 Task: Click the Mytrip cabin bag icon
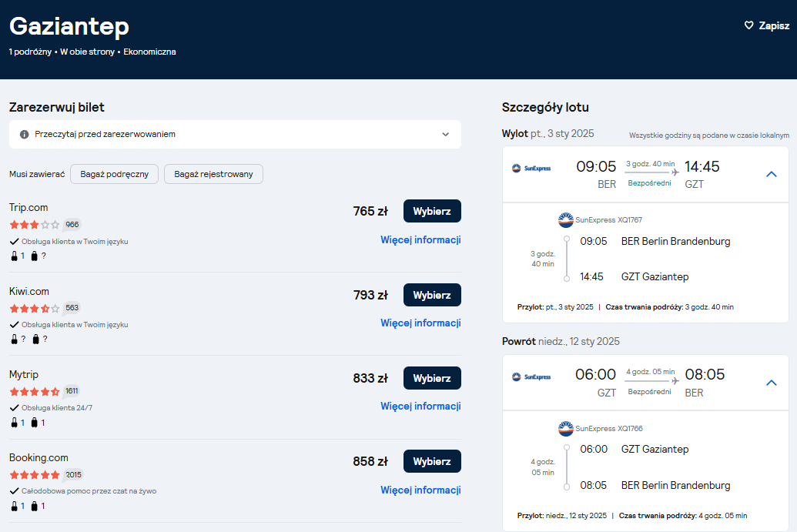click(14, 423)
